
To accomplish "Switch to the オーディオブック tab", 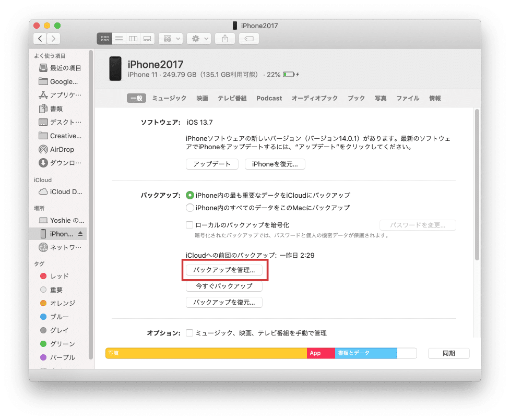I will tap(315, 98).
